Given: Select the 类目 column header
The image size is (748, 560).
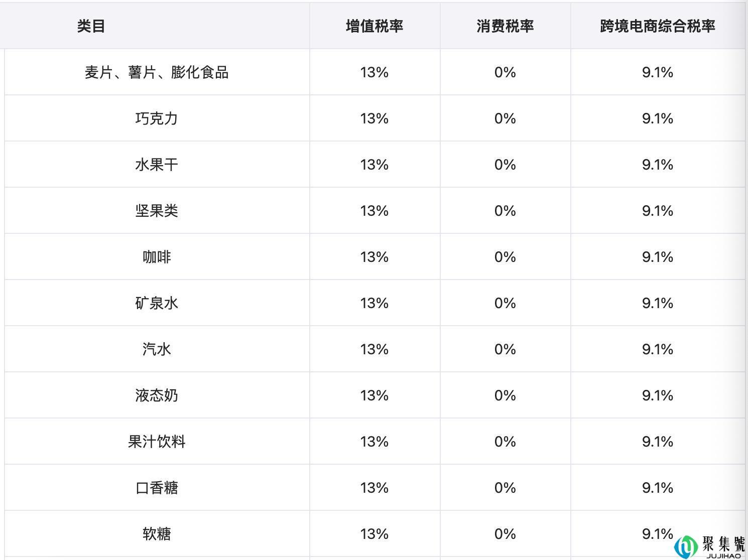Looking at the screenshot, I should (91, 26).
